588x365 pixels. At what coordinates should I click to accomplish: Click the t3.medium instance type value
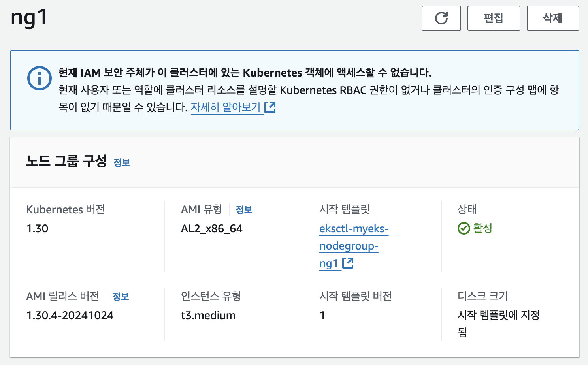click(208, 316)
